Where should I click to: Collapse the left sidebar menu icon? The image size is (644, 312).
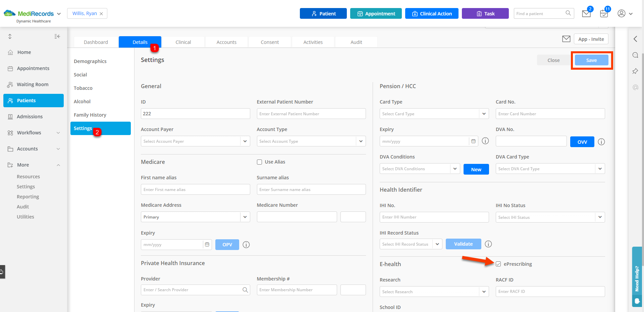tap(57, 36)
